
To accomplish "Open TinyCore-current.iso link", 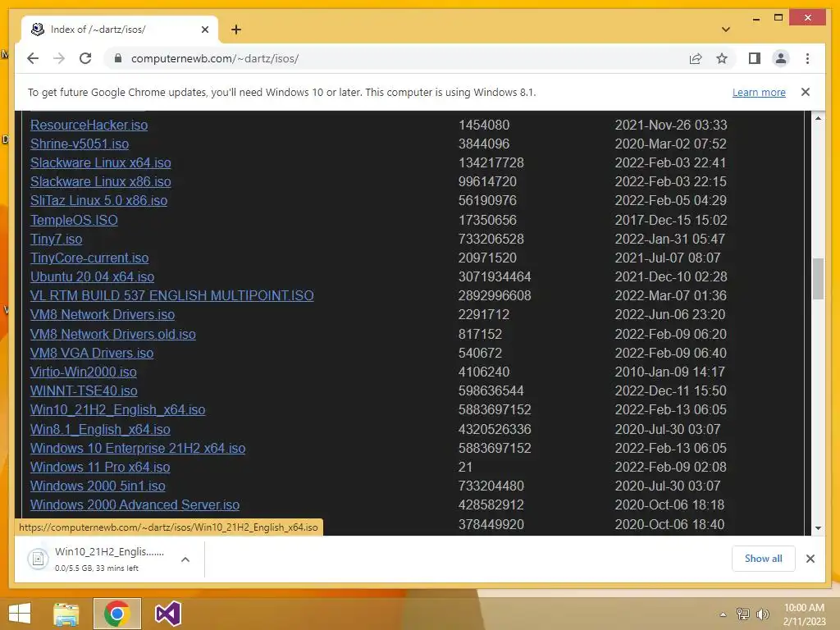I will tap(89, 258).
